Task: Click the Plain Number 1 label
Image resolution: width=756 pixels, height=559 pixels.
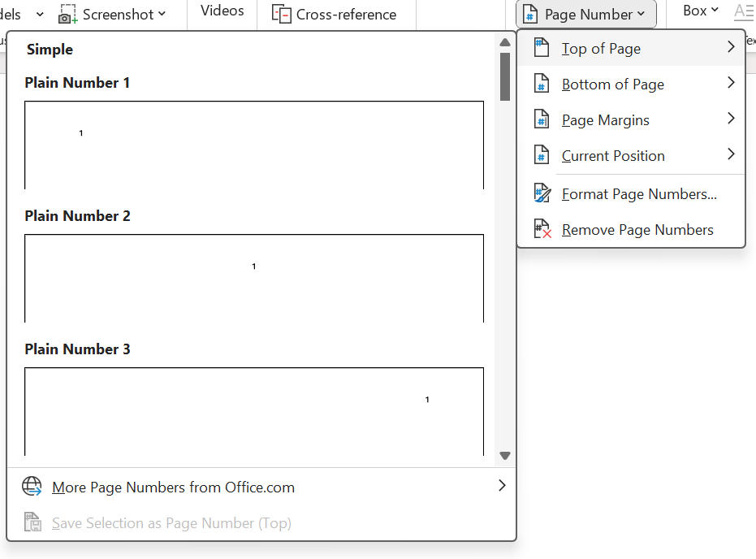Action: (x=77, y=83)
